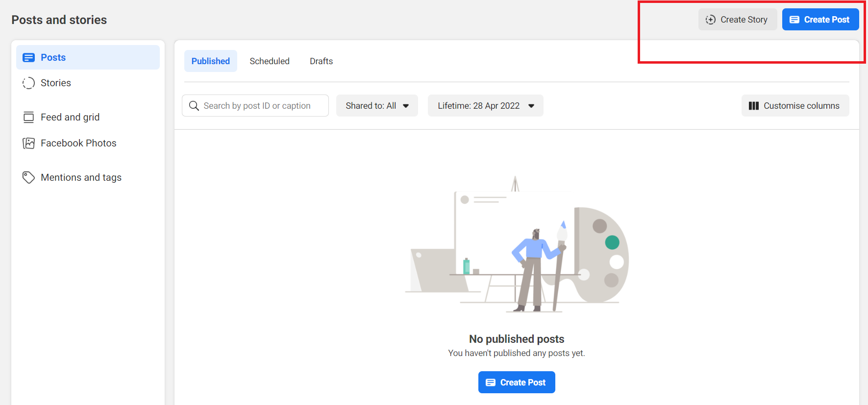Click the Create Story plus icon
868x405 pixels.
point(710,20)
